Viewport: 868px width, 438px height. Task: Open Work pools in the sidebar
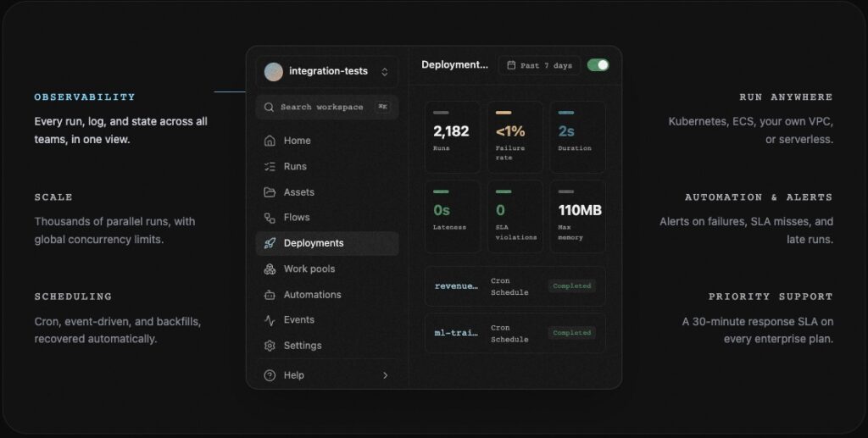(327, 269)
